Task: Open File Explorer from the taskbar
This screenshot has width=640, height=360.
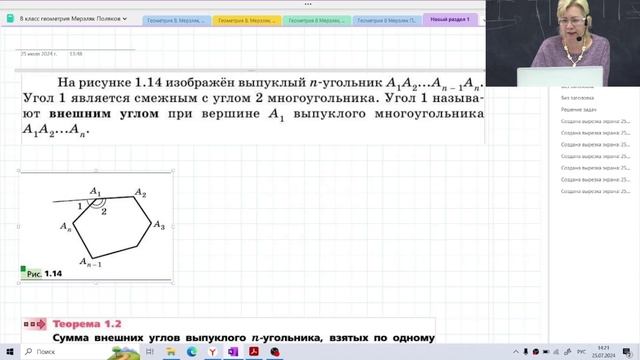Action: point(171,351)
